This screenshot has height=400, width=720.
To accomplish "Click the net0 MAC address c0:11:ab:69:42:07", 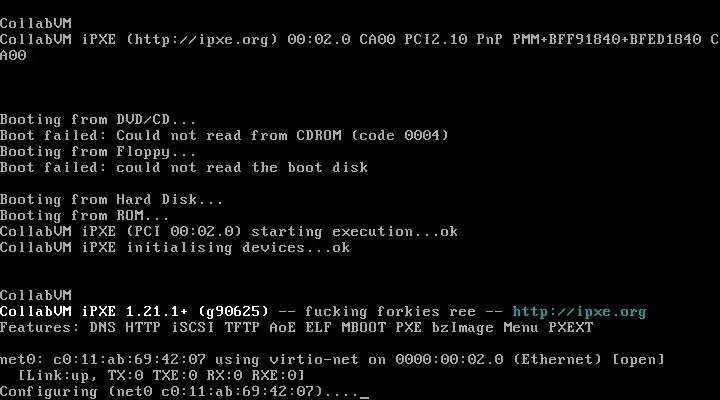I will (129, 360).
